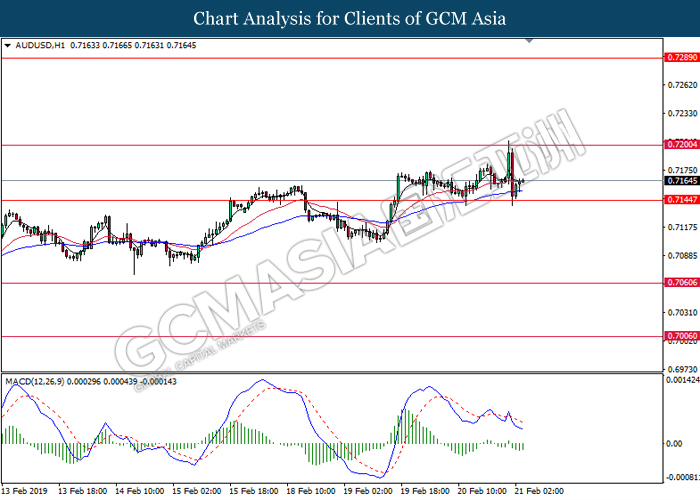This screenshot has height=500, width=700.
Task: Click the 19 Feb 18:00 time axis label
Action: click(423, 492)
